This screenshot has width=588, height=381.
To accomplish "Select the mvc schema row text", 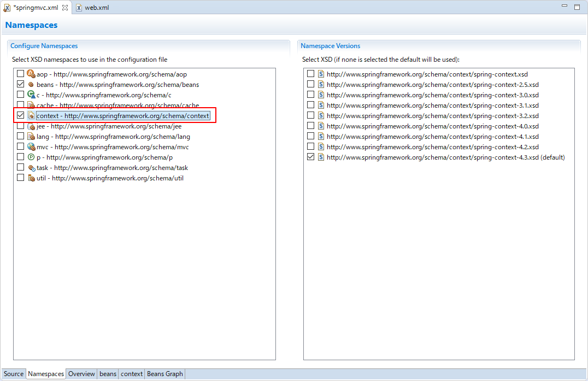I will 113,147.
